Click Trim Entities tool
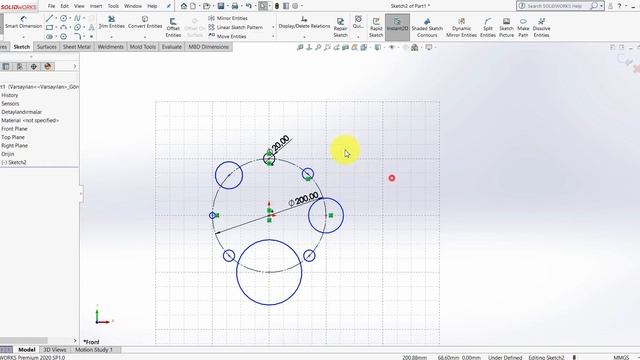 pyautogui.click(x=111, y=22)
